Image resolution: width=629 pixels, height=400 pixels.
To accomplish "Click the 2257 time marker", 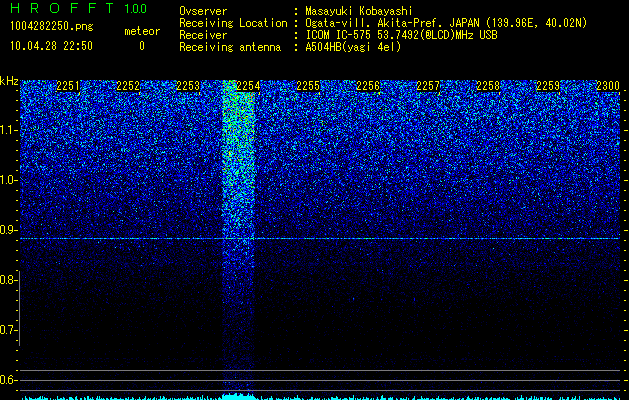I will 428,86.
